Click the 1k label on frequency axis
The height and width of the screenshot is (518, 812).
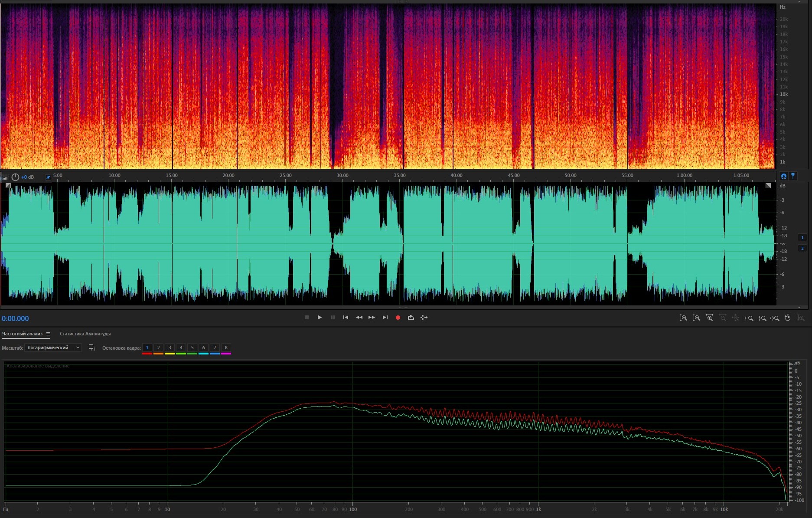click(538, 509)
